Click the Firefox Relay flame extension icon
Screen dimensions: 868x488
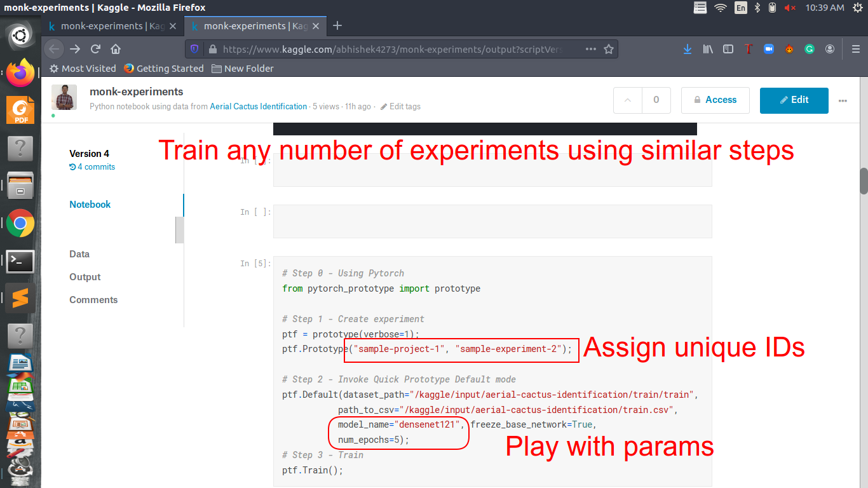pos(789,49)
